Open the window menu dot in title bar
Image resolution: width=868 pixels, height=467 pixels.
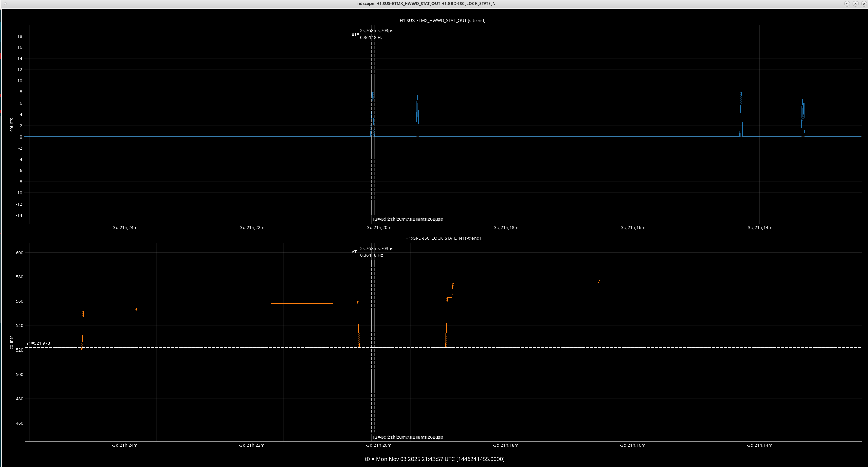[x=5, y=3]
